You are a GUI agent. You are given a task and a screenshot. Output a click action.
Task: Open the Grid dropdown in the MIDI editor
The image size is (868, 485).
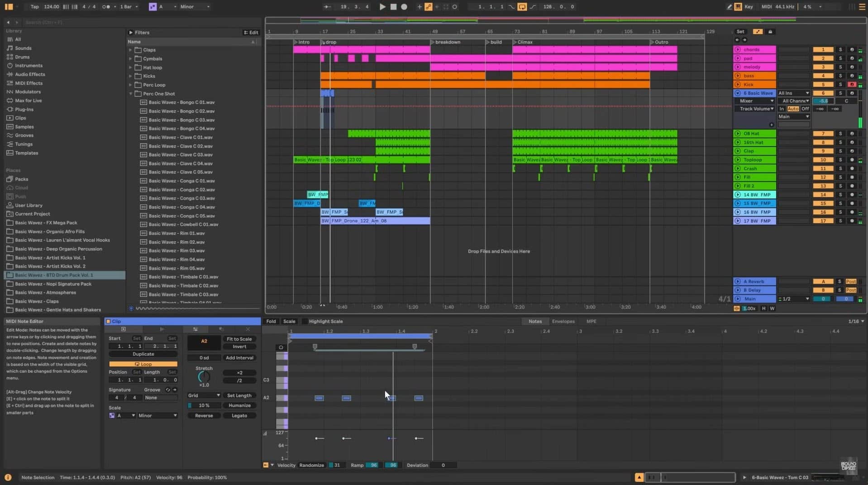coord(204,395)
